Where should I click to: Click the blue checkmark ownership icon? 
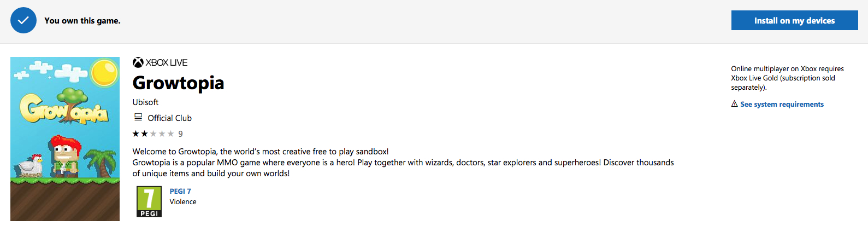pyautogui.click(x=23, y=20)
